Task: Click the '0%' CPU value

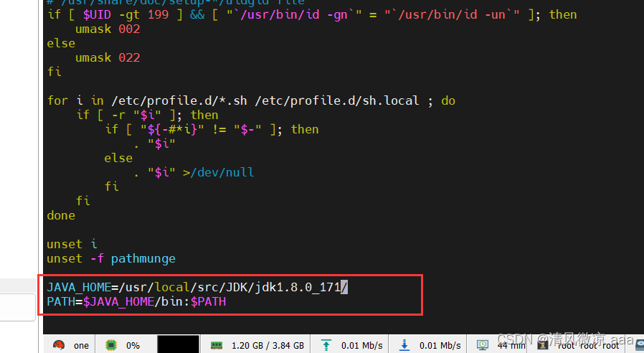Action: pos(133,346)
